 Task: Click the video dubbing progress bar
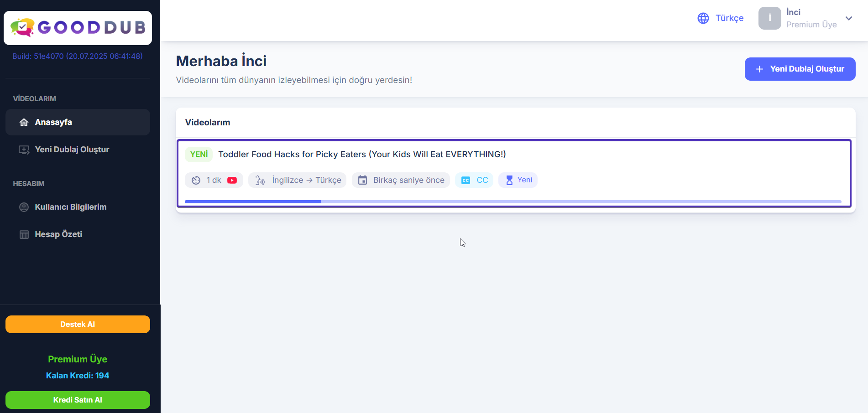pyautogui.click(x=513, y=201)
